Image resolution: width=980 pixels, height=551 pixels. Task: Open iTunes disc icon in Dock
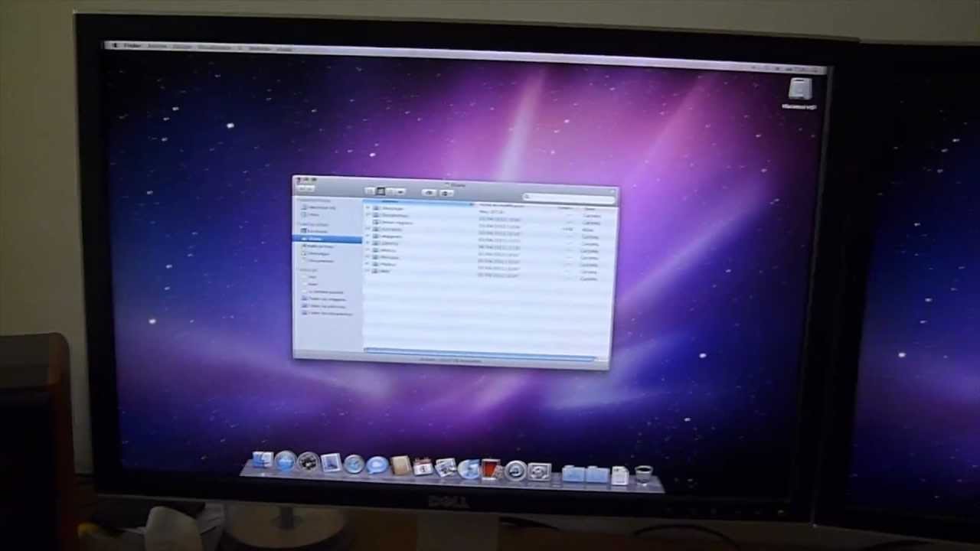pyautogui.click(x=469, y=469)
